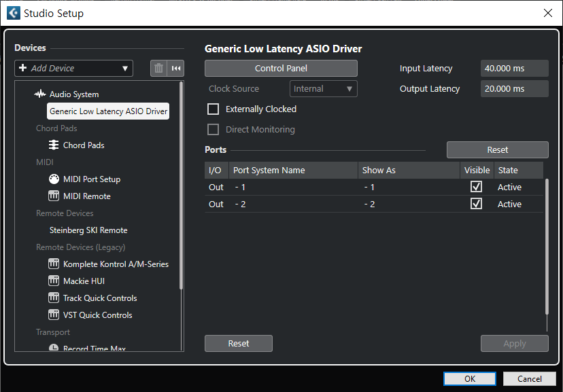Uncheck Visible for Out port 2
The width and height of the screenshot is (563, 392).
(x=476, y=204)
